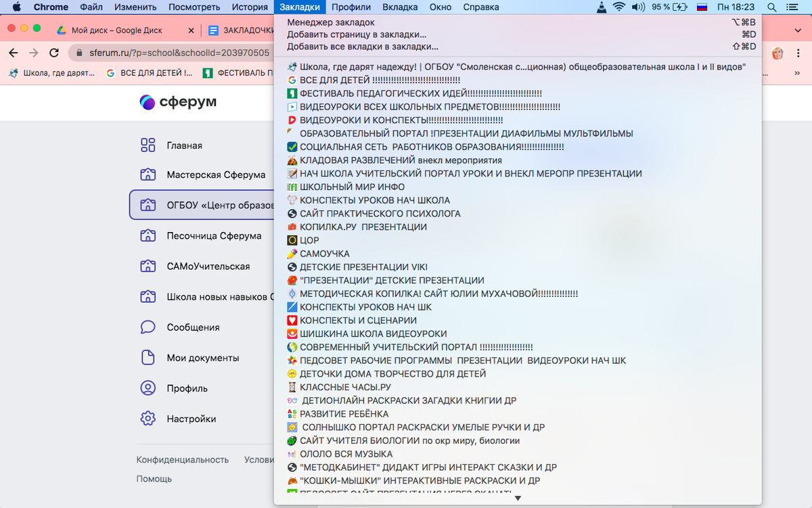Click the Sferum logo
Screen dimensions: 812x508
click(178, 102)
